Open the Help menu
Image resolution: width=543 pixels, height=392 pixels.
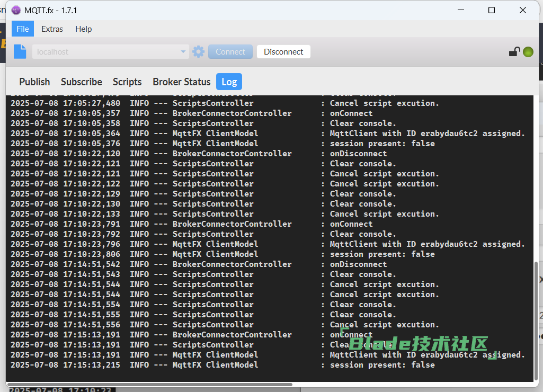click(83, 29)
